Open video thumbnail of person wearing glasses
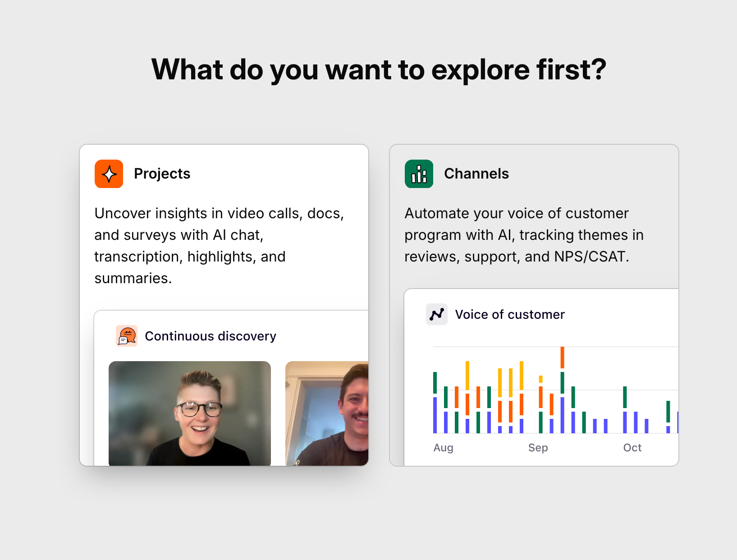This screenshot has height=560, width=737. tap(189, 413)
